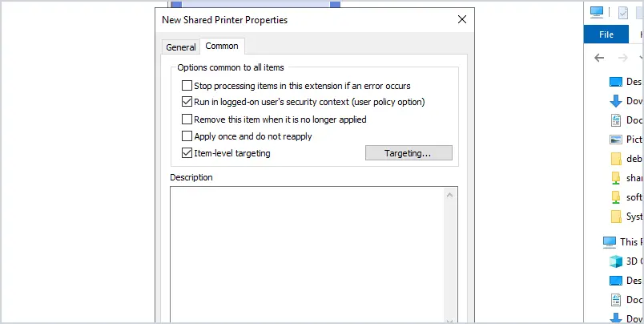
Task: Click the Desktop icon under Quick access
Action: tap(616, 82)
